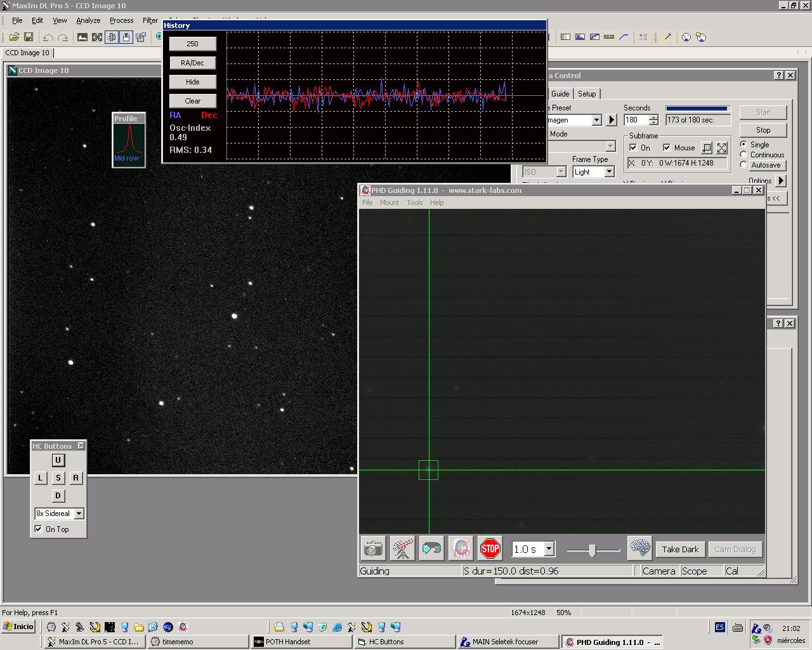
Task: Click the Save disk icon in MaxIm toolbar
Action: point(29,37)
